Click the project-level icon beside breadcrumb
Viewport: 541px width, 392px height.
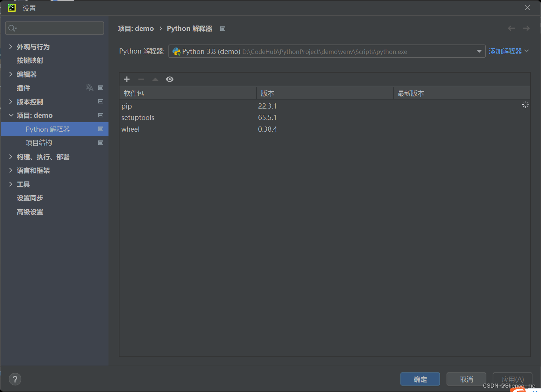pyautogui.click(x=222, y=29)
